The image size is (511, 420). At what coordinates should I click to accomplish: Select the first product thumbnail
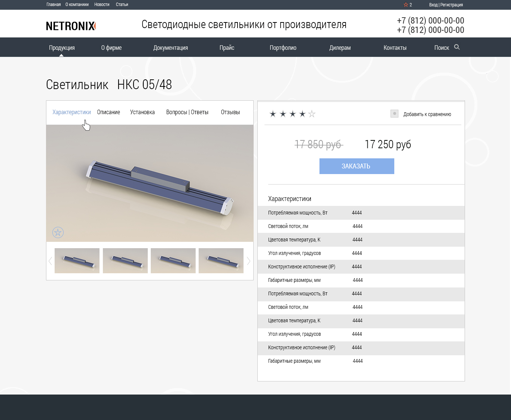(77, 261)
